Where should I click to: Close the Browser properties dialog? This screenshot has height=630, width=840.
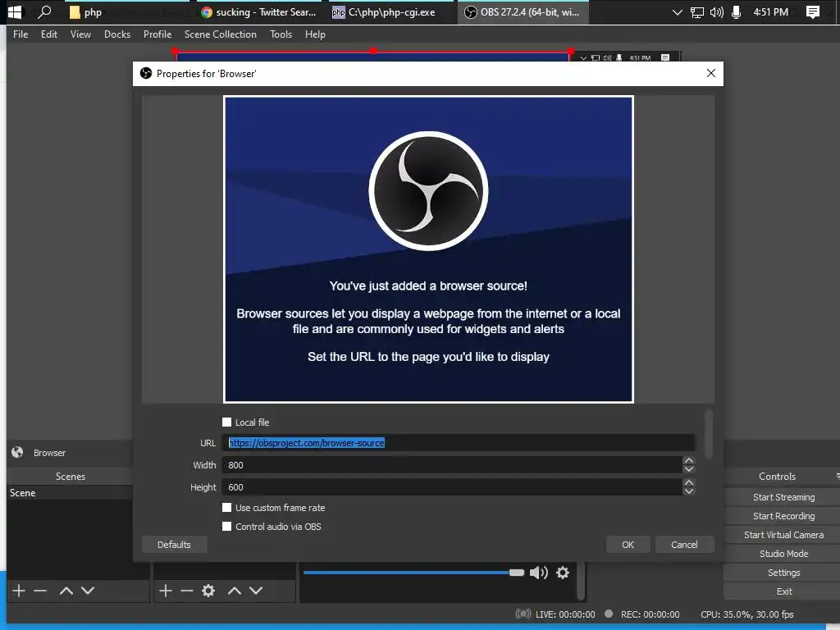pos(711,73)
